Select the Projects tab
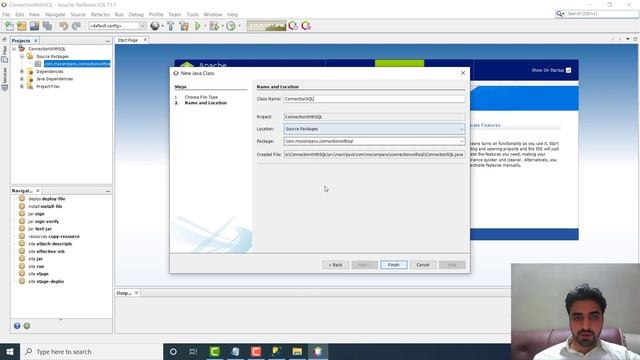This screenshot has height=360, width=640. [x=21, y=41]
